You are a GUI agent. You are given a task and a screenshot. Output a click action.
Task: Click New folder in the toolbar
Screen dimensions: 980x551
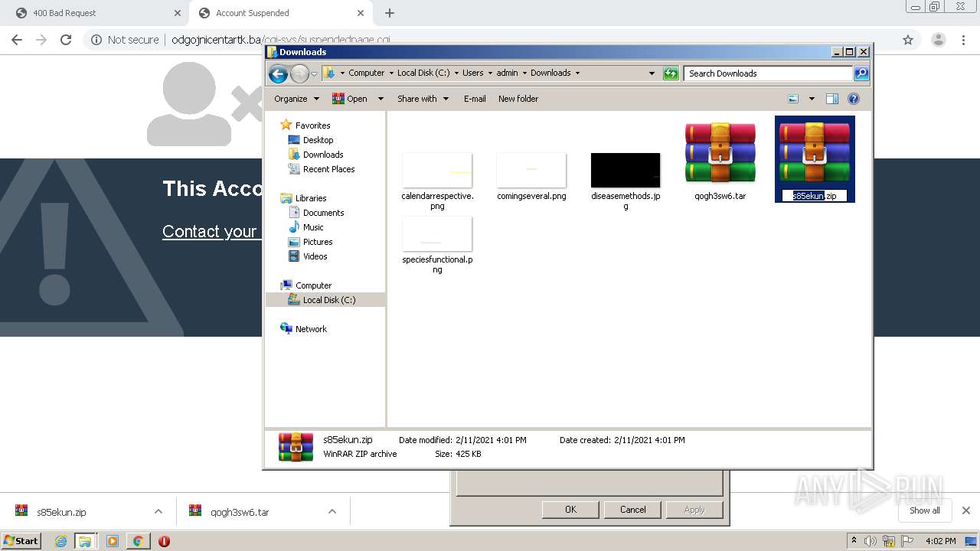(518, 99)
